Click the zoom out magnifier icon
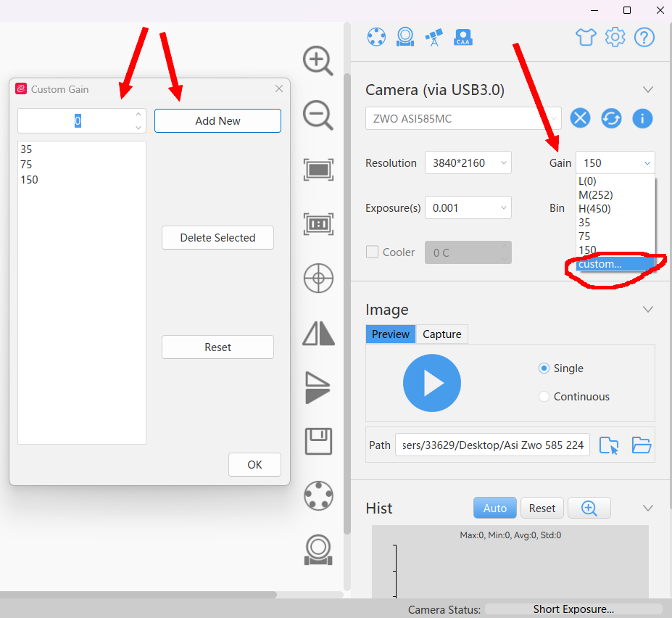This screenshot has width=672, height=618. coord(318,115)
